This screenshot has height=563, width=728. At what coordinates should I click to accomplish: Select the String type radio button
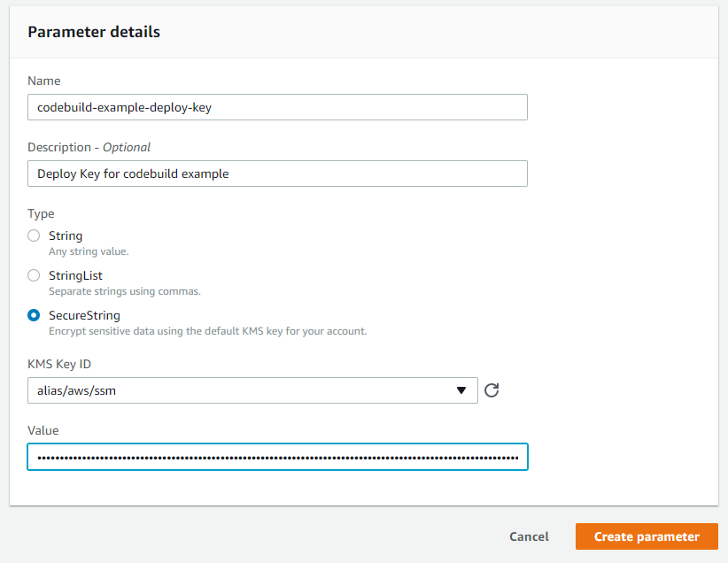[34, 235]
